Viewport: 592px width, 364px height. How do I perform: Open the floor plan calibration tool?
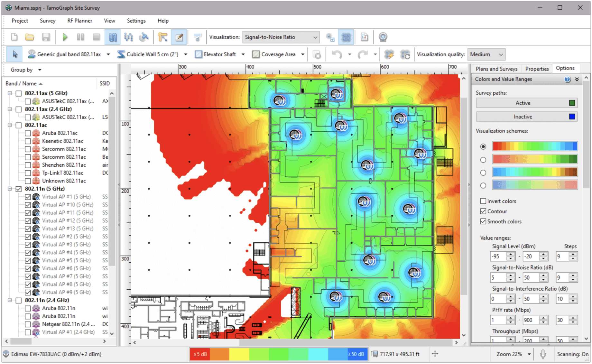[163, 37]
